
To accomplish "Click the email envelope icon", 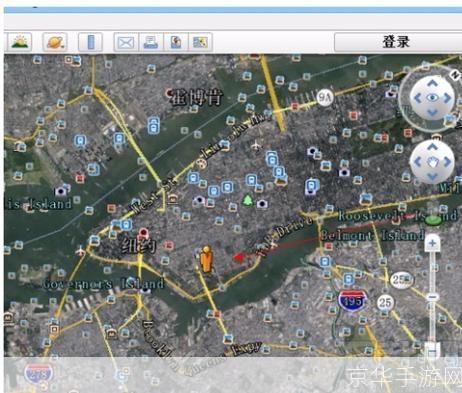I will pos(126,42).
